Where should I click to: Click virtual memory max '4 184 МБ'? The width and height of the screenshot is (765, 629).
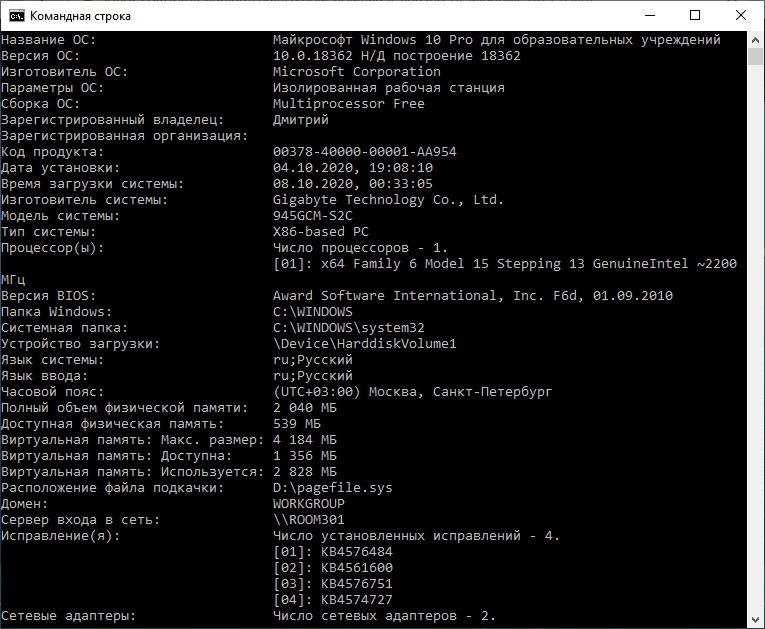point(305,440)
